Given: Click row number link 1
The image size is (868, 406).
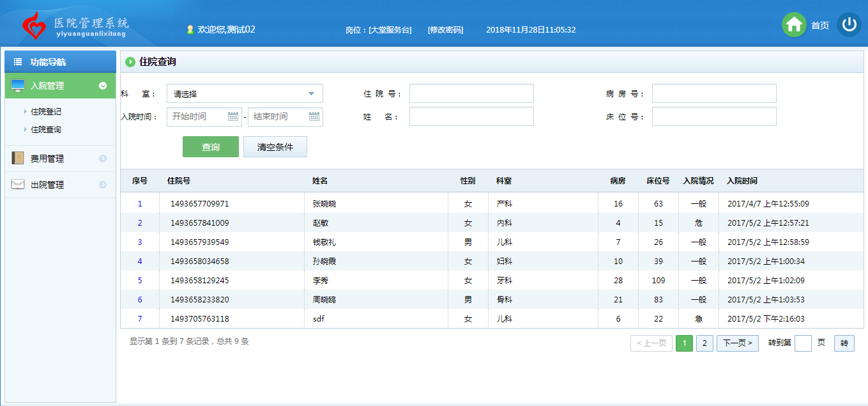Looking at the screenshot, I should pos(140,204).
